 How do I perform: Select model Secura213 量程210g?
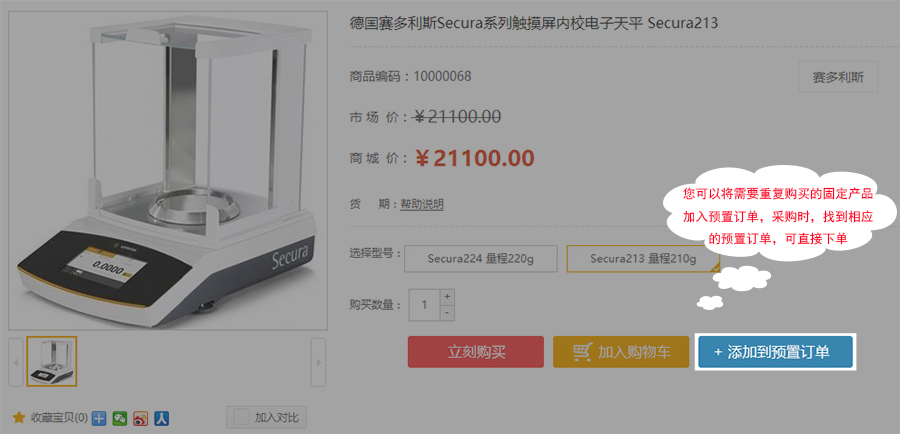(x=643, y=259)
